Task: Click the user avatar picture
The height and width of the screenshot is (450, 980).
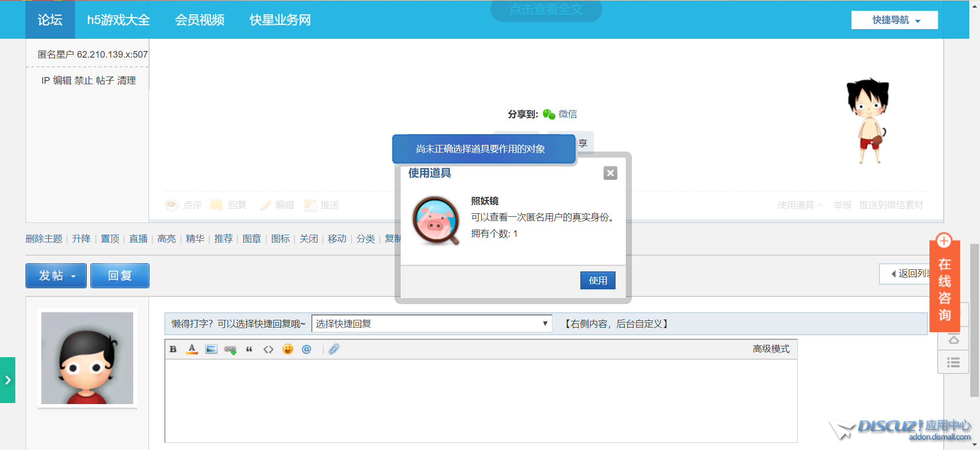Action: click(x=87, y=358)
